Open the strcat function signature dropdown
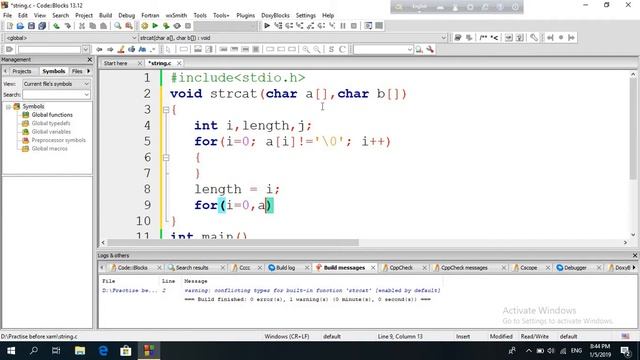Viewport: 640px width, 360px height. point(293,38)
